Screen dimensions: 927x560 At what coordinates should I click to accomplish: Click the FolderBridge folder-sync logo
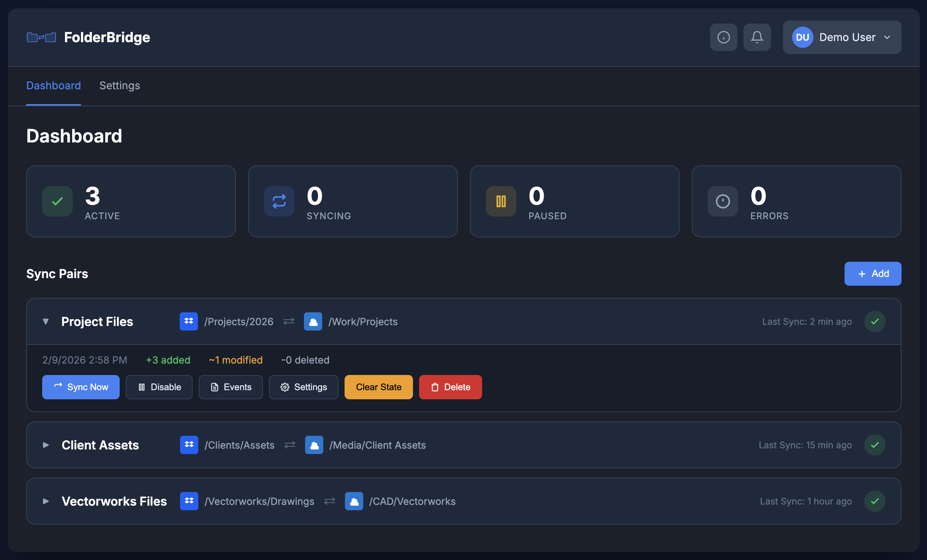pyautogui.click(x=41, y=37)
